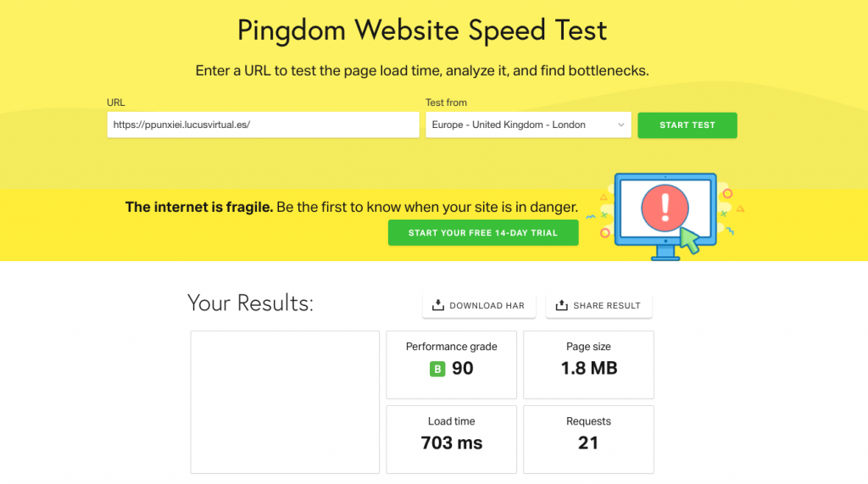Click the red exclamation warning circle

(x=665, y=207)
